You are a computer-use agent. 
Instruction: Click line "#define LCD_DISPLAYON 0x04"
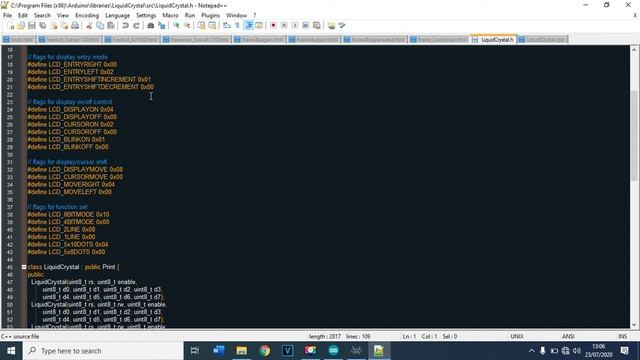coord(71,109)
